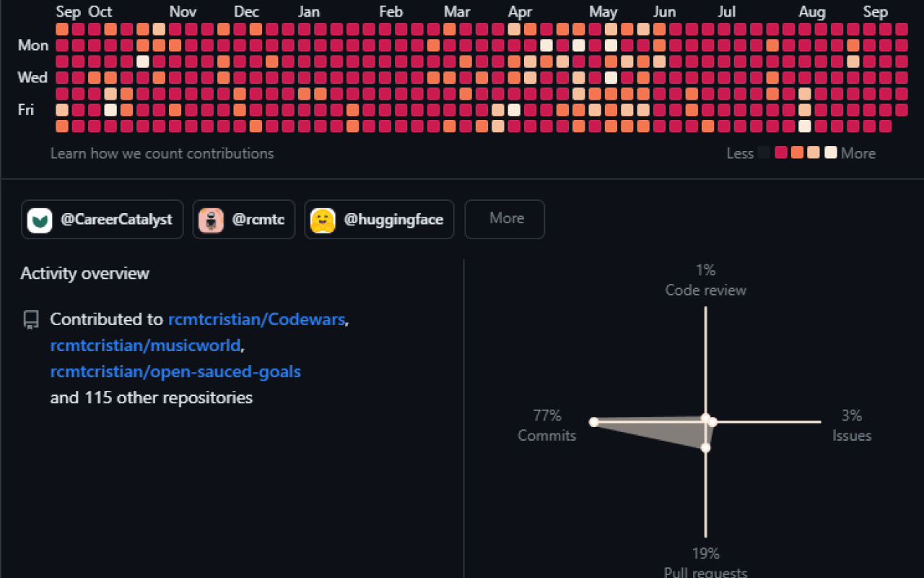Click the repository book icon beside Contributed to
This screenshot has height=578, width=924.
[x=30, y=319]
